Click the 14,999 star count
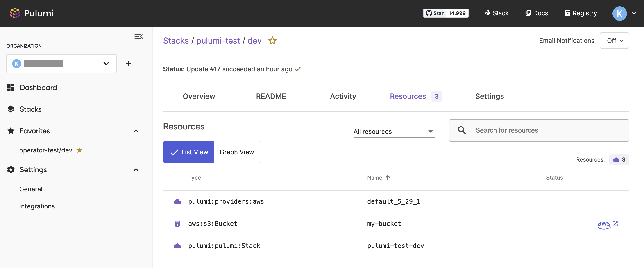 [457, 13]
